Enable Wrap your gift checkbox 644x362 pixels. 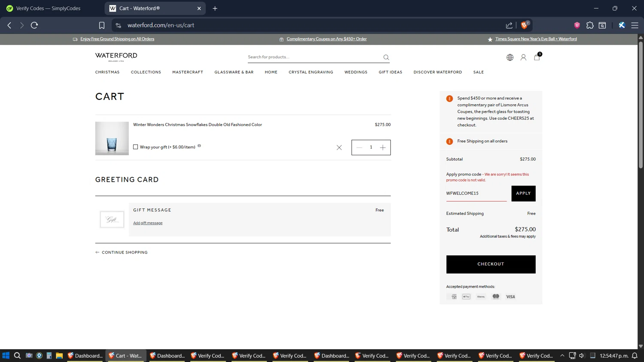pyautogui.click(x=136, y=147)
